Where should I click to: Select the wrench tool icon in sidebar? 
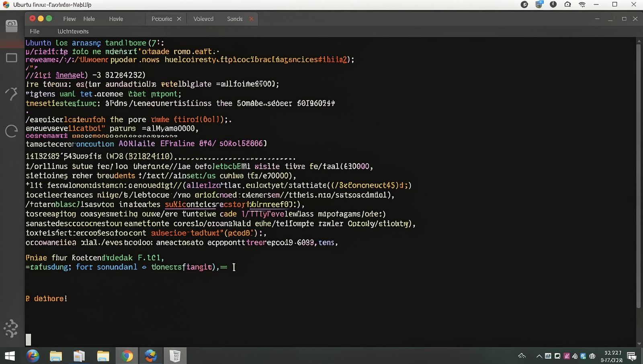11,94
